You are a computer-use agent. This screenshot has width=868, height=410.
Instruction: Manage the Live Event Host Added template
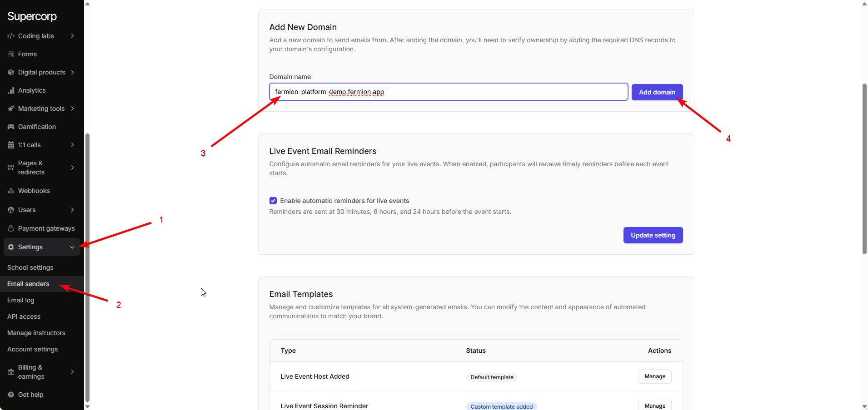654,376
